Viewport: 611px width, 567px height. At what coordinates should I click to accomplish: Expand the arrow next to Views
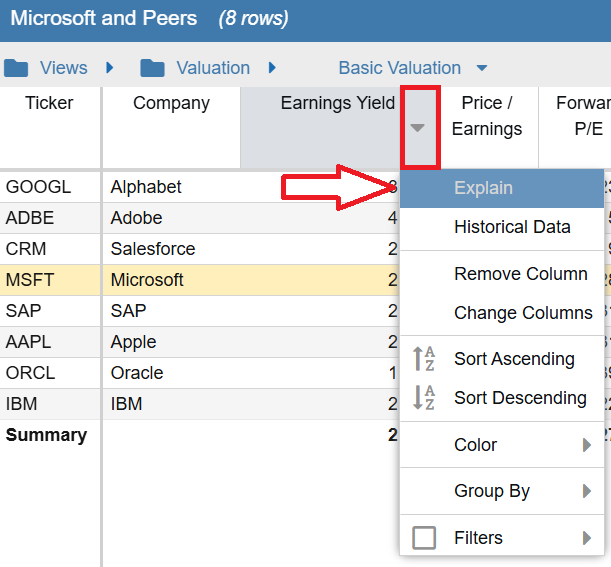coord(110,68)
